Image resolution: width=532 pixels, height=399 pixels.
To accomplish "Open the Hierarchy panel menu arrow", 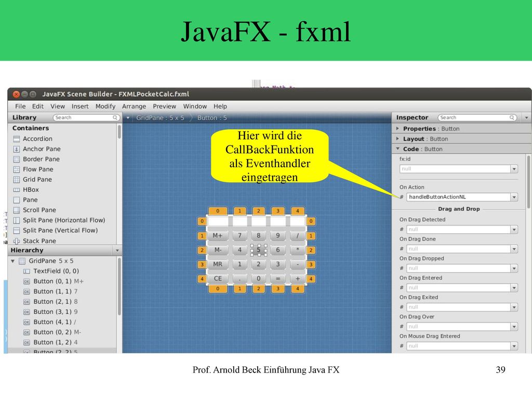I will click(117, 250).
